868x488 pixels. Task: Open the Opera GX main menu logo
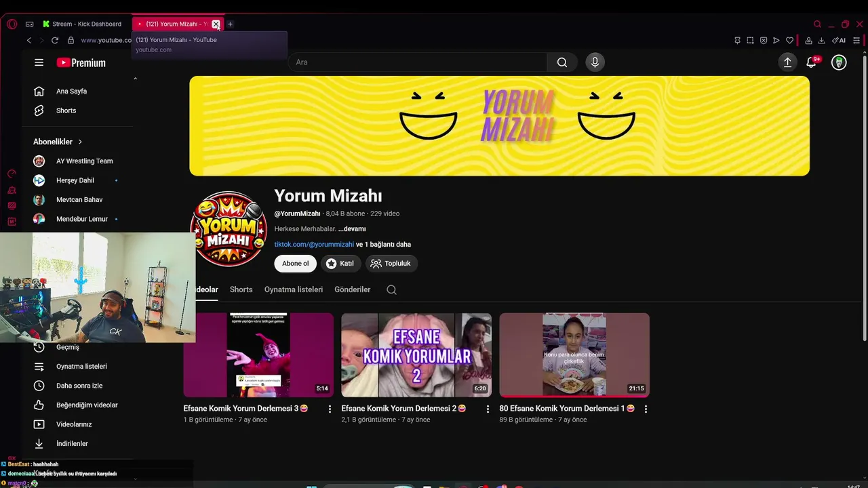click(x=12, y=24)
